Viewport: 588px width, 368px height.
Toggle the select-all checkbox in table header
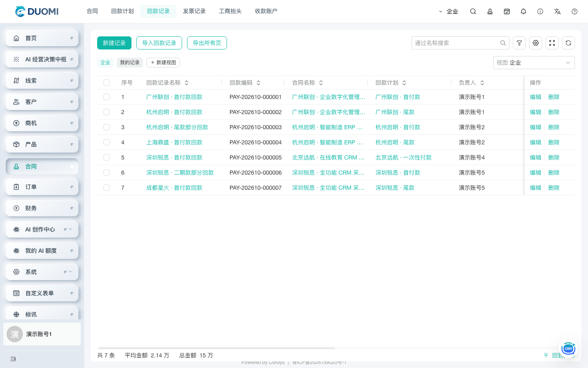coord(107,83)
